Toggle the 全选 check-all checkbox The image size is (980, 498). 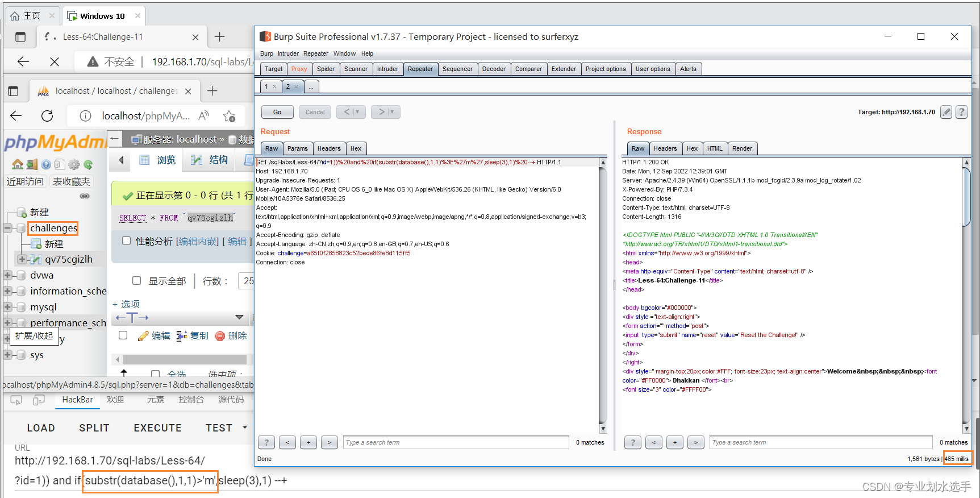155,374
